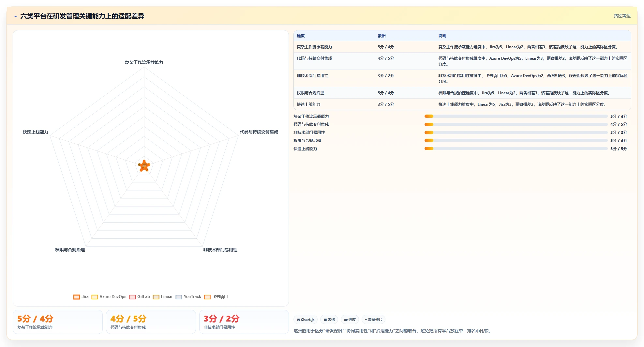This screenshot has width=644, height=347.
Task: Click the table description starting 复杂工作流承载能力维度中
Action: (x=528, y=47)
